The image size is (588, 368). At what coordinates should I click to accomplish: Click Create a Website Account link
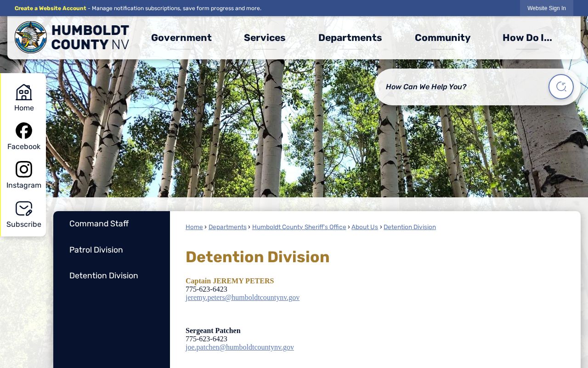click(51, 8)
